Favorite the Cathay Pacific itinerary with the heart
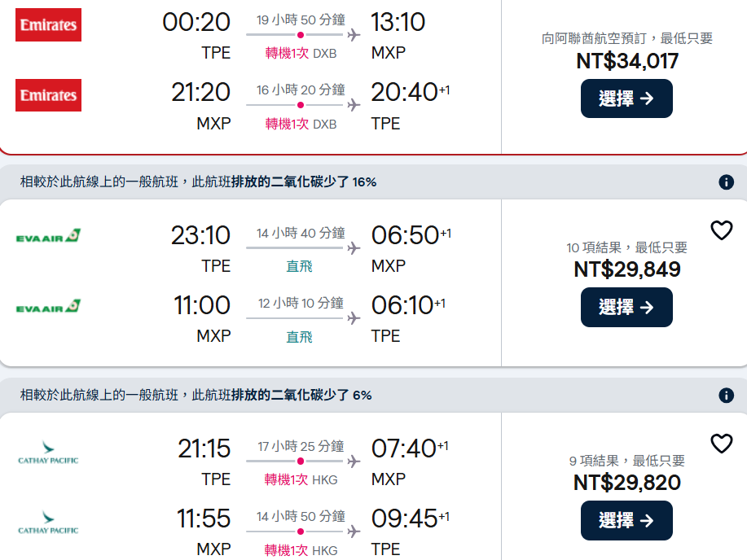This screenshot has height=560, width=747. coord(722,444)
